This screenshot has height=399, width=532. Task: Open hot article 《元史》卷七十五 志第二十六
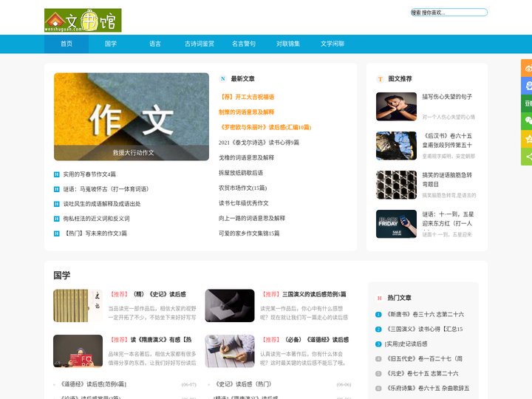423,374
